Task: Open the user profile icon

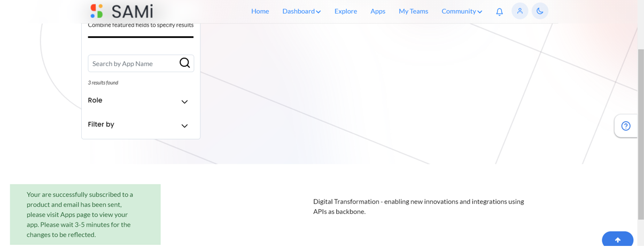Action: 519,11
